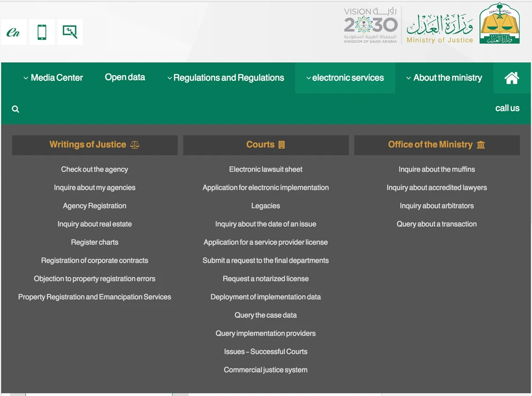Image resolution: width=532 pixels, height=396 pixels.
Task: Open Query implementation providers
Action: (x=265, y=334)
